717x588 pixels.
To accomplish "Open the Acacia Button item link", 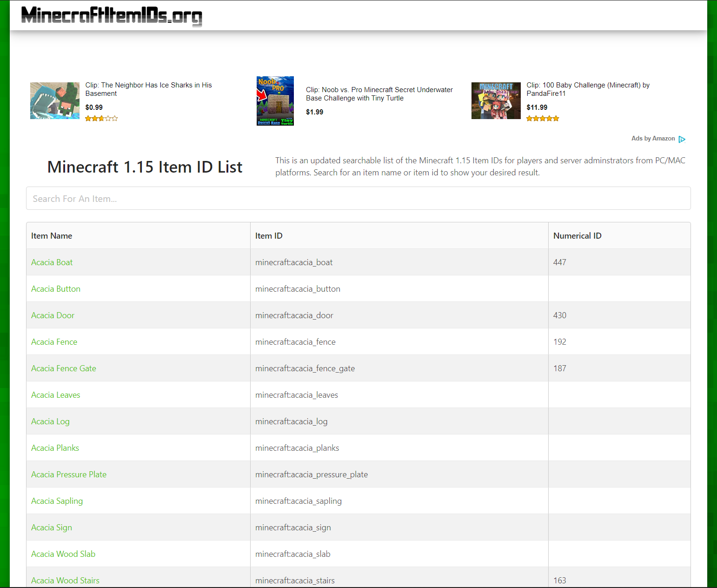I will point(55,289).
